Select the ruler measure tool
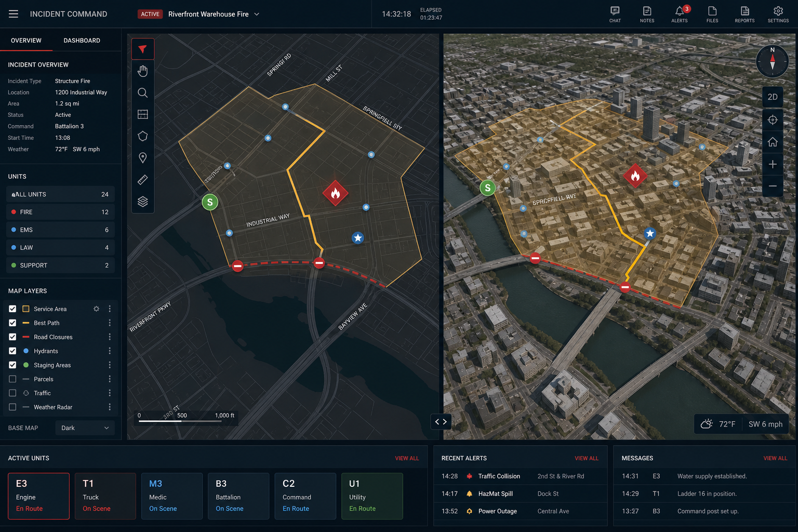 (x=143, y=180)
